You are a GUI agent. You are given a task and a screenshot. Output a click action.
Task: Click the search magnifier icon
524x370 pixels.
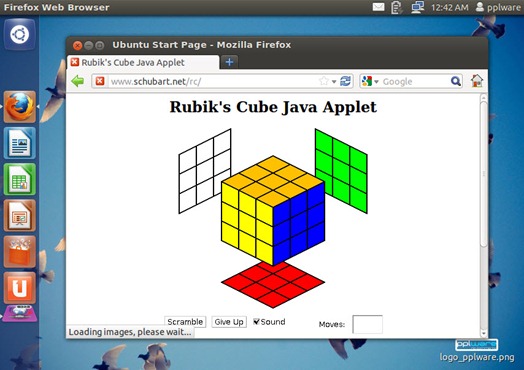click(456, 81)
